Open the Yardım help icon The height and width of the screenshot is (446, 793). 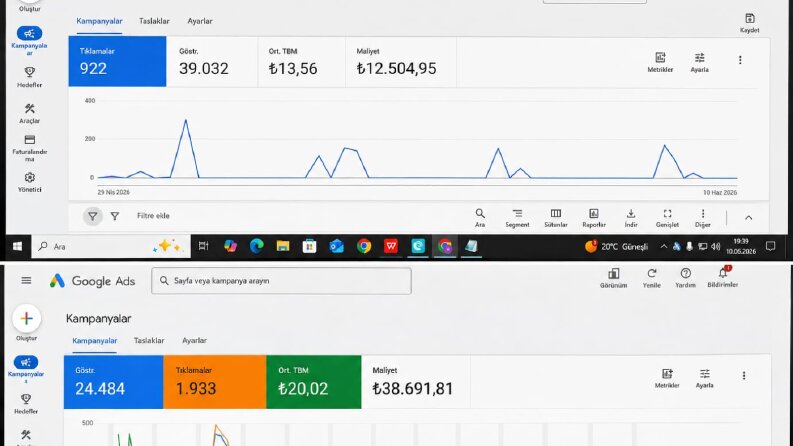[x=685, y=278]
